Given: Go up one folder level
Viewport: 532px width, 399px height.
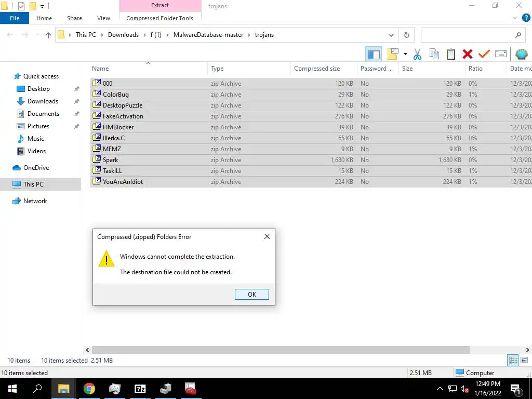Looking at the screenshot, I should pos(48,35).
